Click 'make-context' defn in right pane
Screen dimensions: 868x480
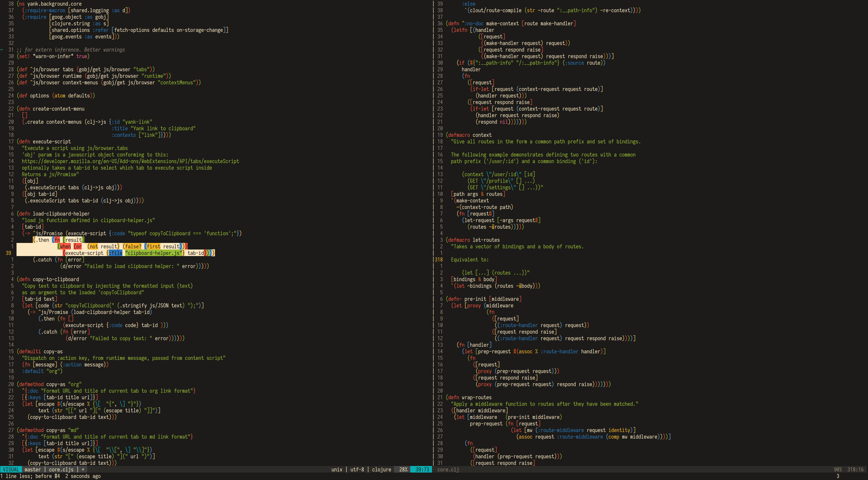502,24
